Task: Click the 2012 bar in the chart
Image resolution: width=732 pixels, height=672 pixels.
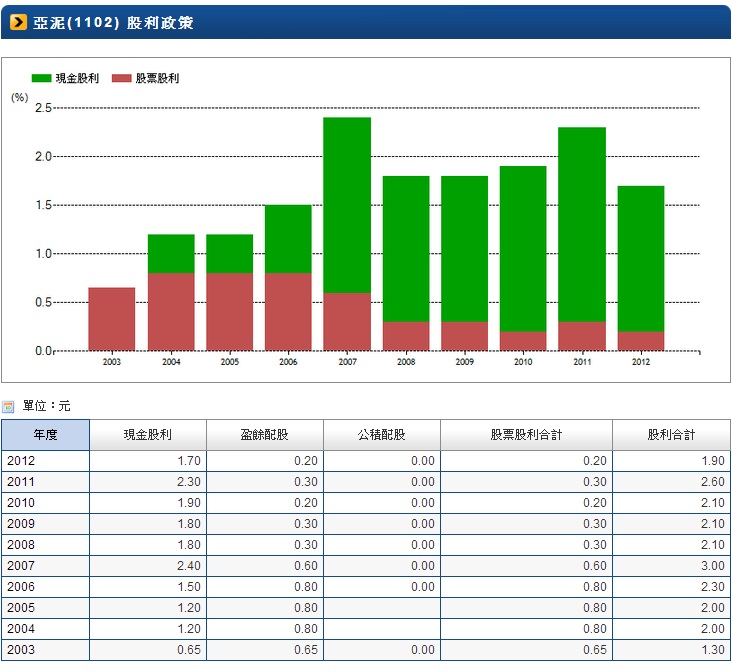Action: (x=641, y=269)
